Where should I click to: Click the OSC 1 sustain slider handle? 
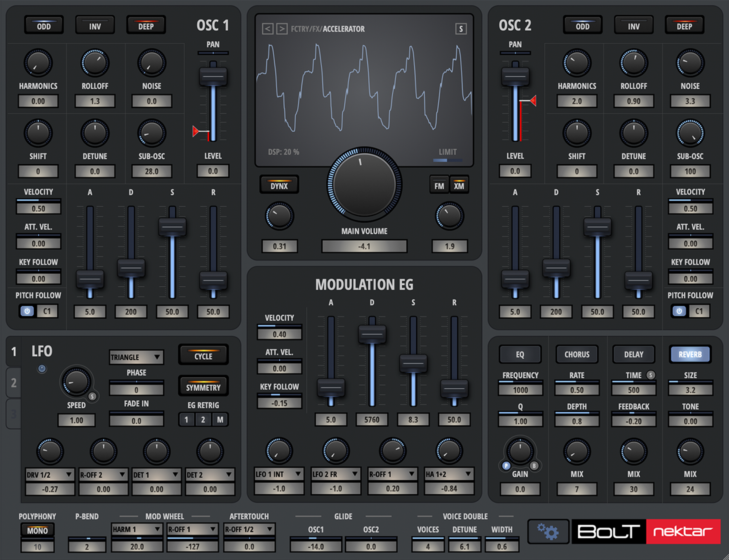(172, 227)
